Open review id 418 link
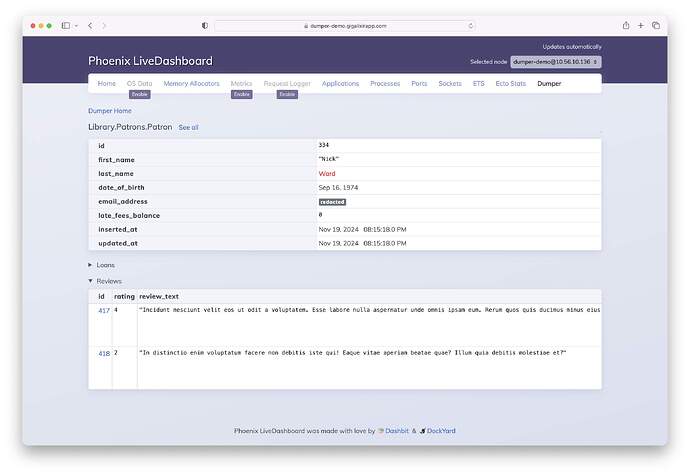This screenshot has height=474, width=690. [104, 353]
